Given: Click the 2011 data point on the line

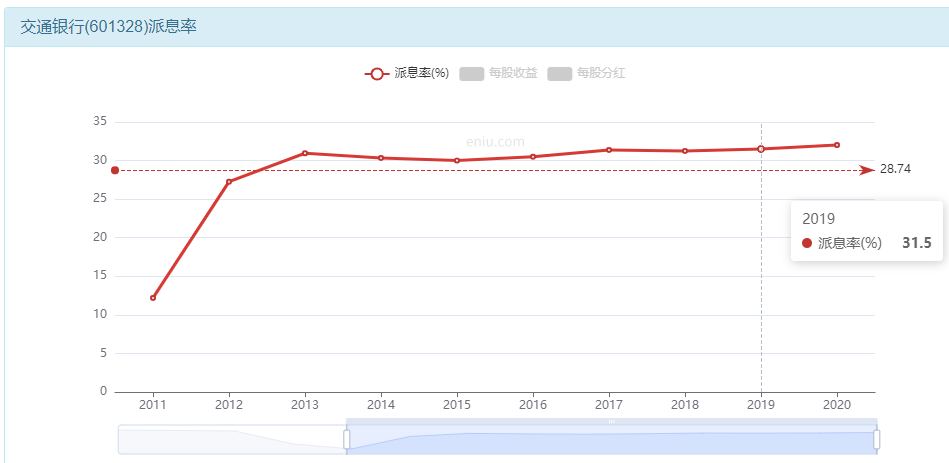Looking at the screenshot, I should pos(153,298).
